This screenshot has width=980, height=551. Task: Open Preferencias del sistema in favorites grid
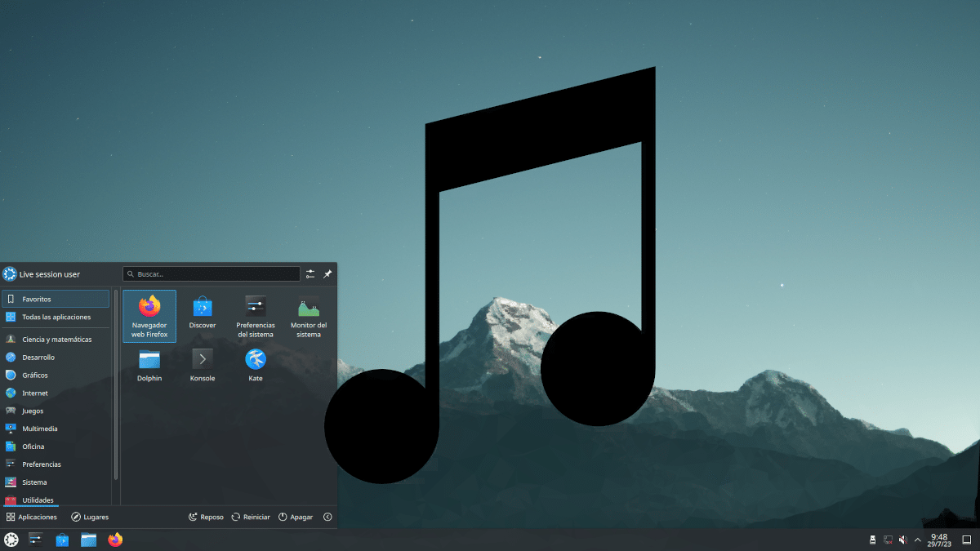pyautogui.click(x=256, y=316)
